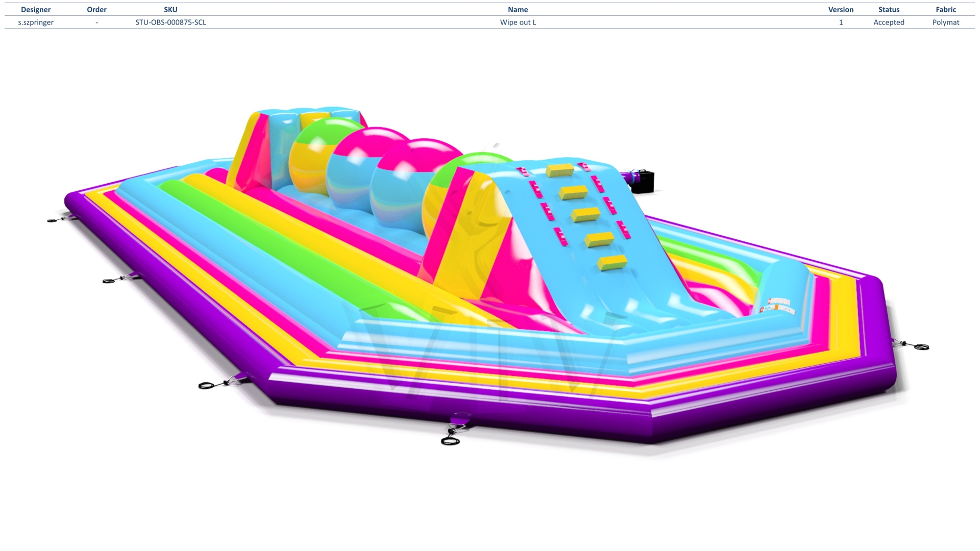Select SKU value STU-OBS-000875-SCL
The image size is (980, 551).
[170, 22]
